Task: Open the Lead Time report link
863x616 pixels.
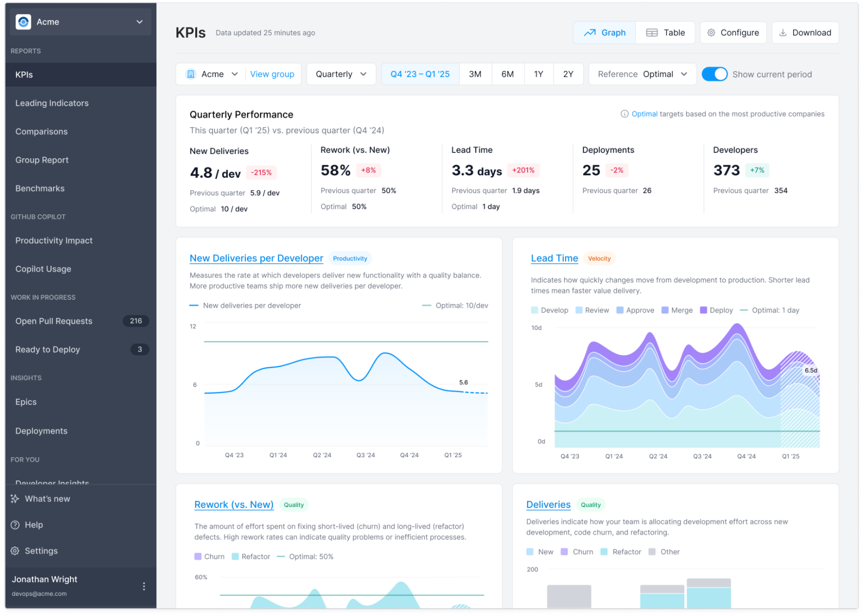Action: click(x=554, y=258)
